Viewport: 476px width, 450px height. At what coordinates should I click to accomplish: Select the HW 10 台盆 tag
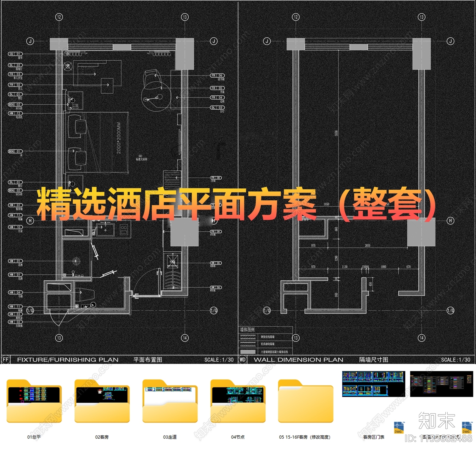[15, 227]
